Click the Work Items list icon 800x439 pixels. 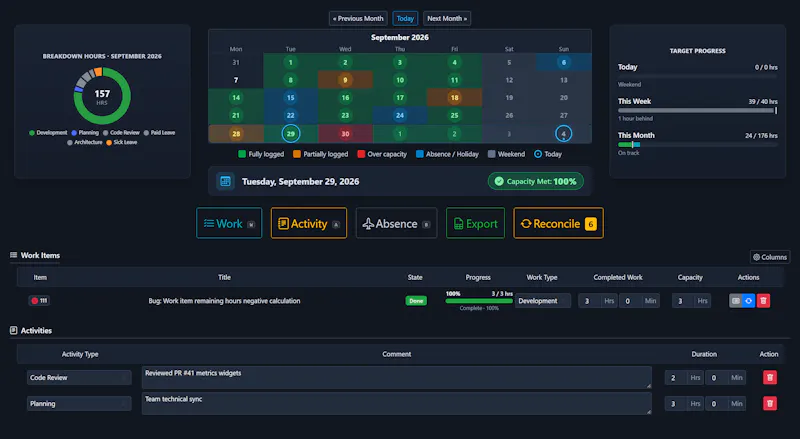13,255
